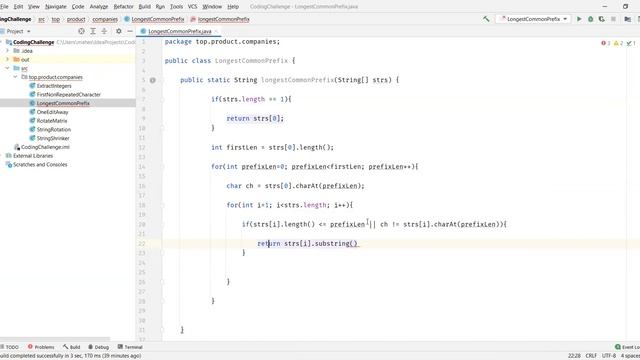Image resolution: width=640 pixels, height=360 pixels.
Task: Click the gutter run marker at line 5
Action: [x=152, y=80]
